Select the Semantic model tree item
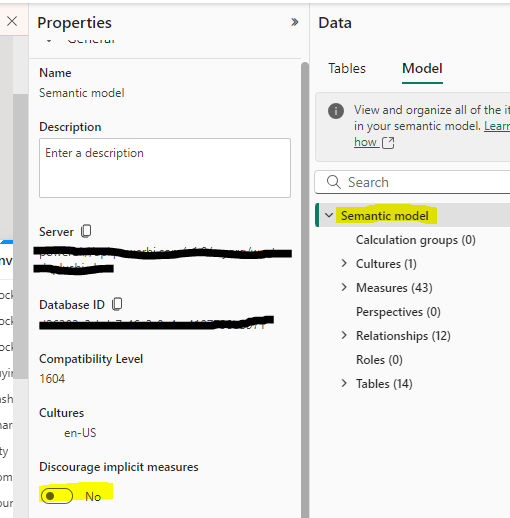Image resolution: width=510 pixels, height=518 pixels. pyautogui.click(x=413, y=216)
